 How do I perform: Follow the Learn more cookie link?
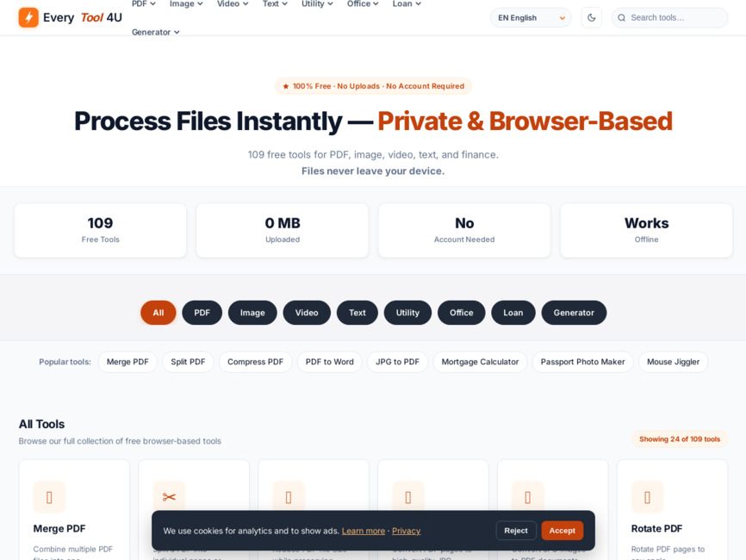(x=364, y=531)
